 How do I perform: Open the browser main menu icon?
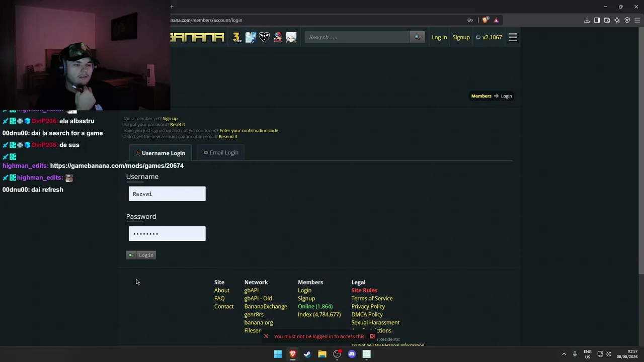click(x=637, y=20)
